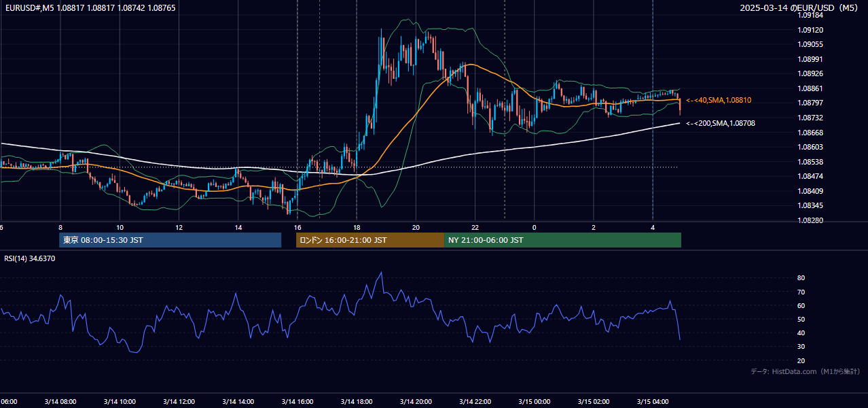Screen dimensions: 868x408
Task: Click the 200 SMA 1.08708 label
Action: (720, 123)
